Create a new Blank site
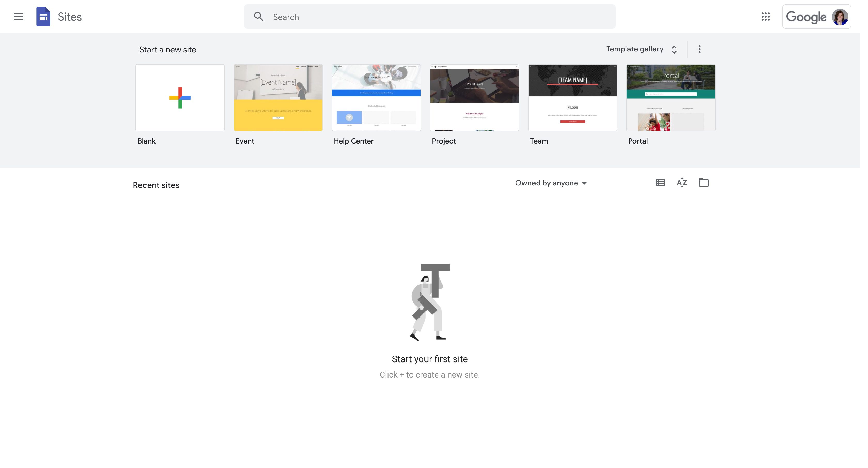Screen dimensions: 868x468 (x=180, y=98)
